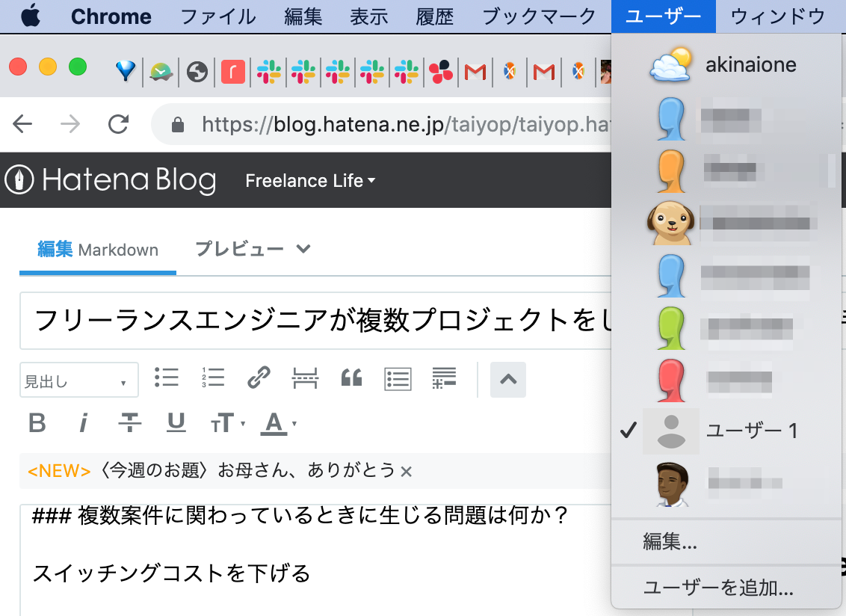Select the orange silhouette user profile

coord(726,171)
